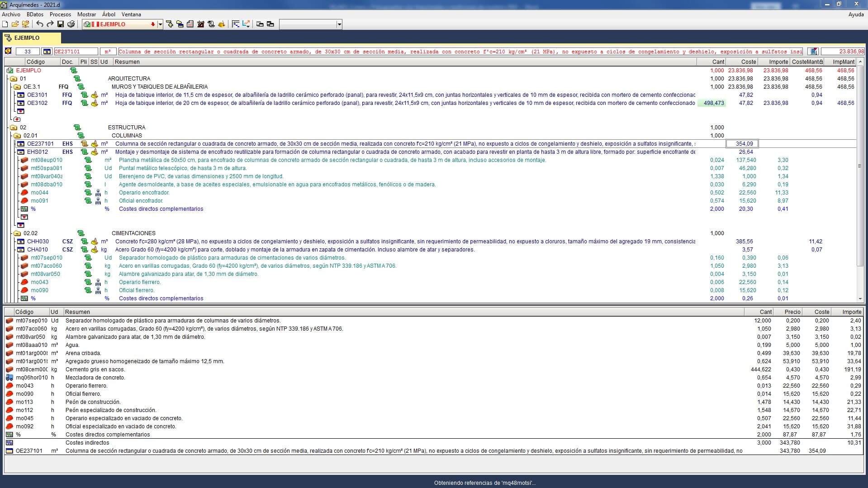Open the BDatos menu

point(35,14)
